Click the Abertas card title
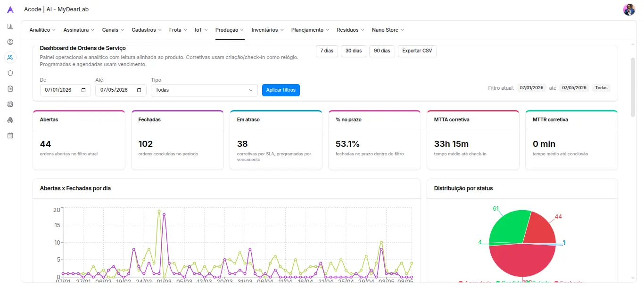This screenshot has height=289, width=644. [x=49, y=120]
